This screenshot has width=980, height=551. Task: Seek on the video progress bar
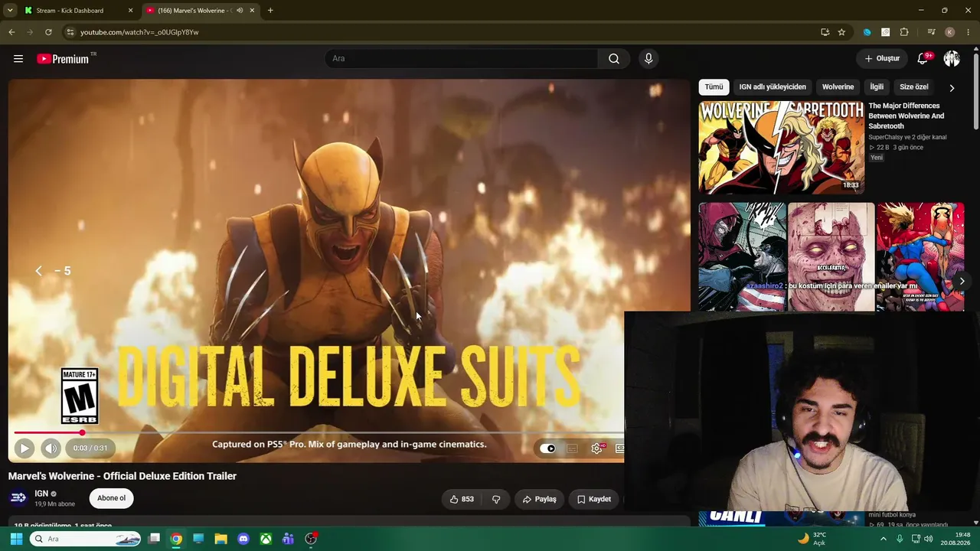[318, 433]
